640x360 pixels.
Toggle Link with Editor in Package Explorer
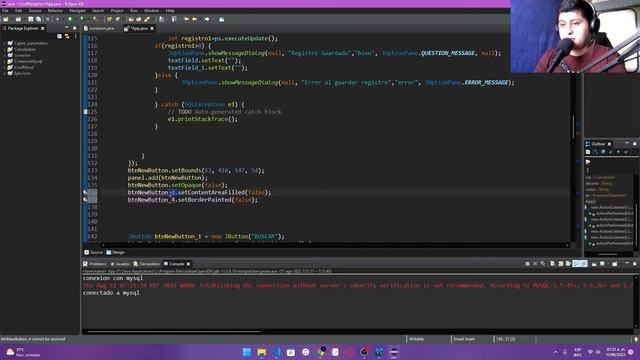point(67,36)
